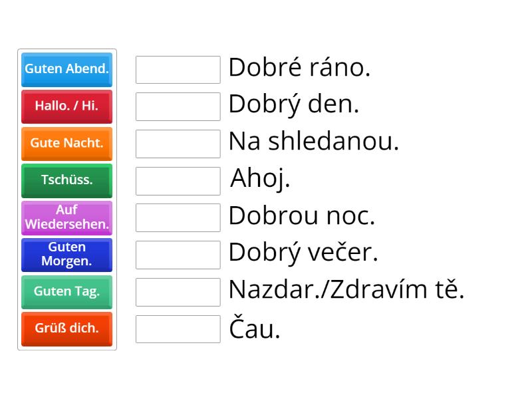This screenshot has width=532, height=399.
Task: Pick the orange Gute Nacht tile
Action: (66, 144)
